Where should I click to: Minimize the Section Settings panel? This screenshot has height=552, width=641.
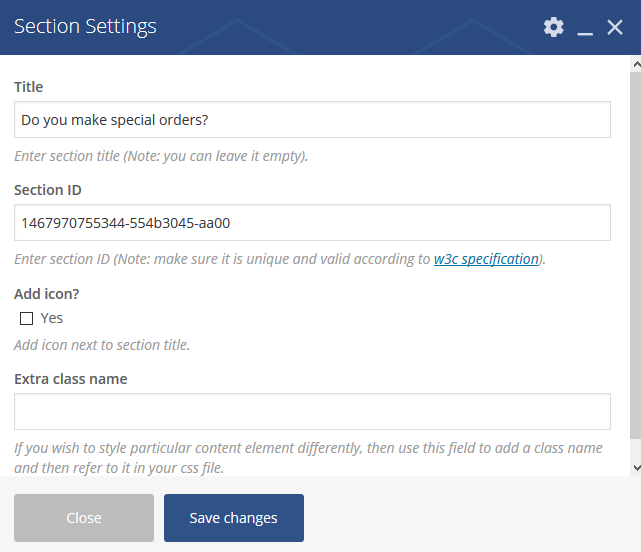[x=585, y=28]
